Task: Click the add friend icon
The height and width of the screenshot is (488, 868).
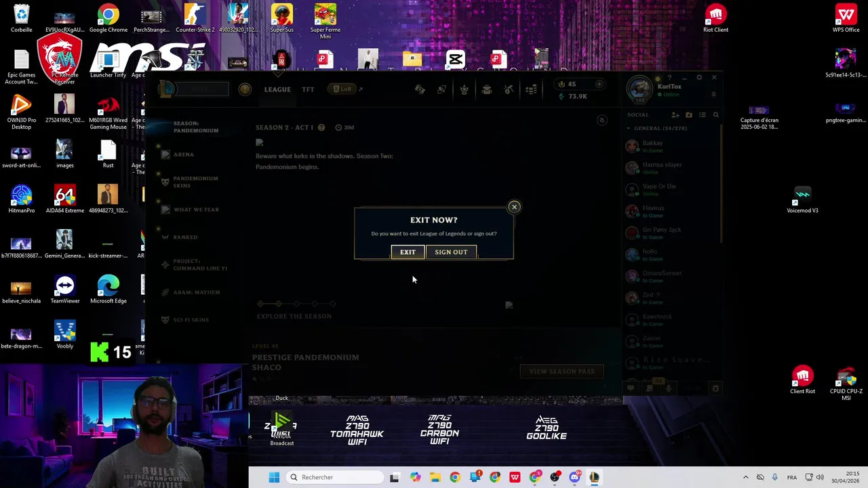Action: tap(675, 115)
